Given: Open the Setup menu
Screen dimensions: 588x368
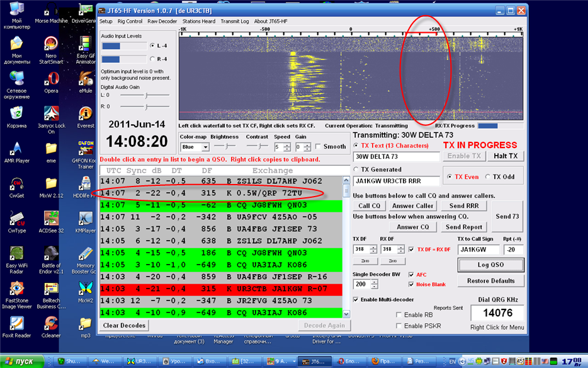Looking at the screenshot, I should point(106,21).
